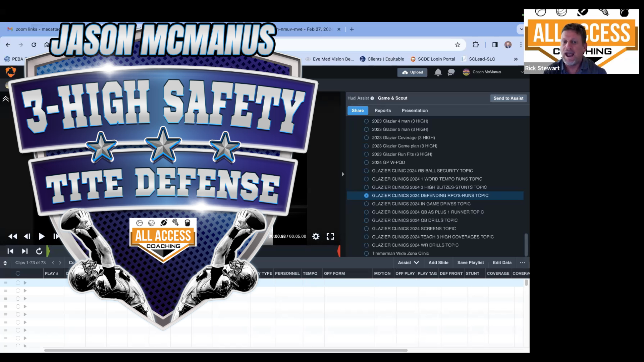This screenshot has width=644, height=362.
Task: Collapse panel with double up chevrons
Action: [6, 99]
